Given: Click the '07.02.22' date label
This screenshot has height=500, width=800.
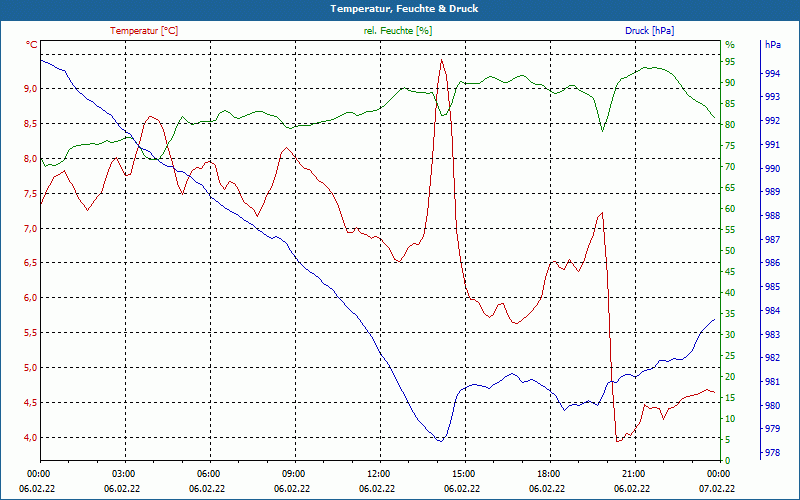Looking at the screenshot, I should pos(717,489).
